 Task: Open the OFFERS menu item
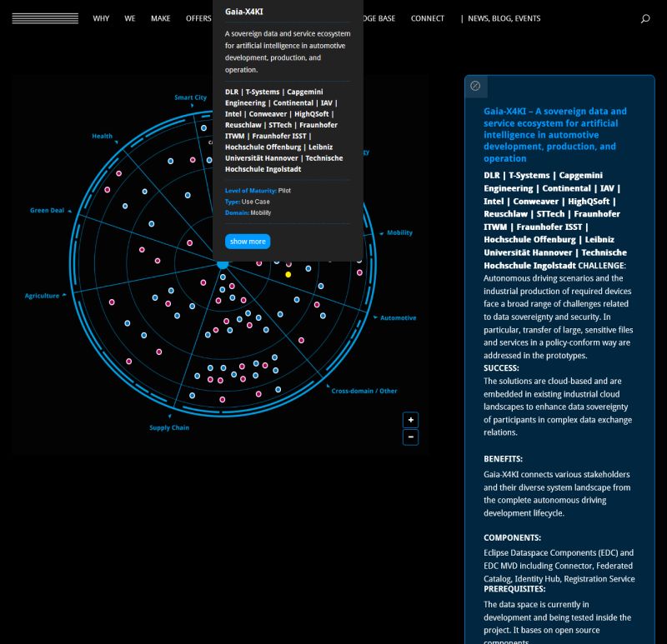pos(198,18)
